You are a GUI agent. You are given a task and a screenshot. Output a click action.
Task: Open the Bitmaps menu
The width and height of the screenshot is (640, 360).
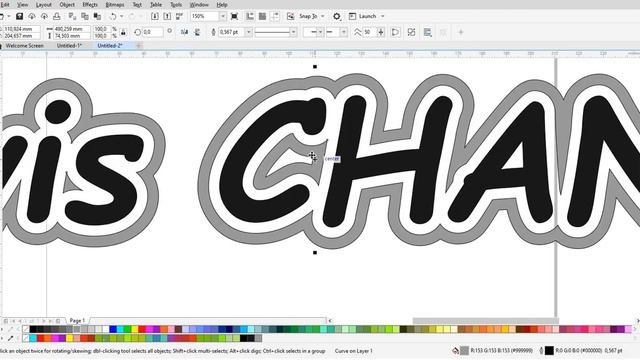(115, 5)
